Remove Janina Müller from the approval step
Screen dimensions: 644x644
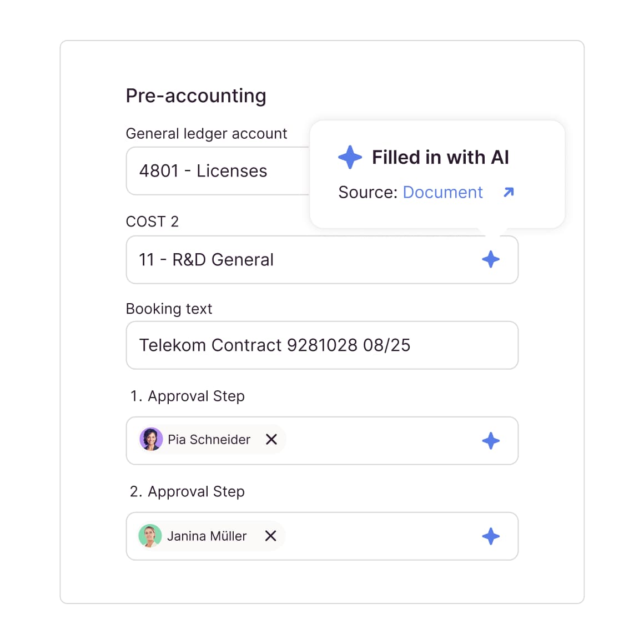click(270, 536)
